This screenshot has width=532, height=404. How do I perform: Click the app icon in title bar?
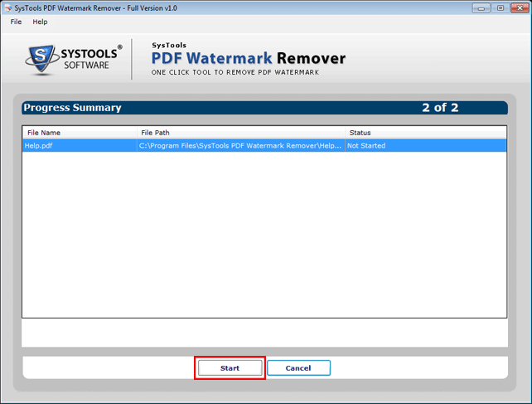7,7
